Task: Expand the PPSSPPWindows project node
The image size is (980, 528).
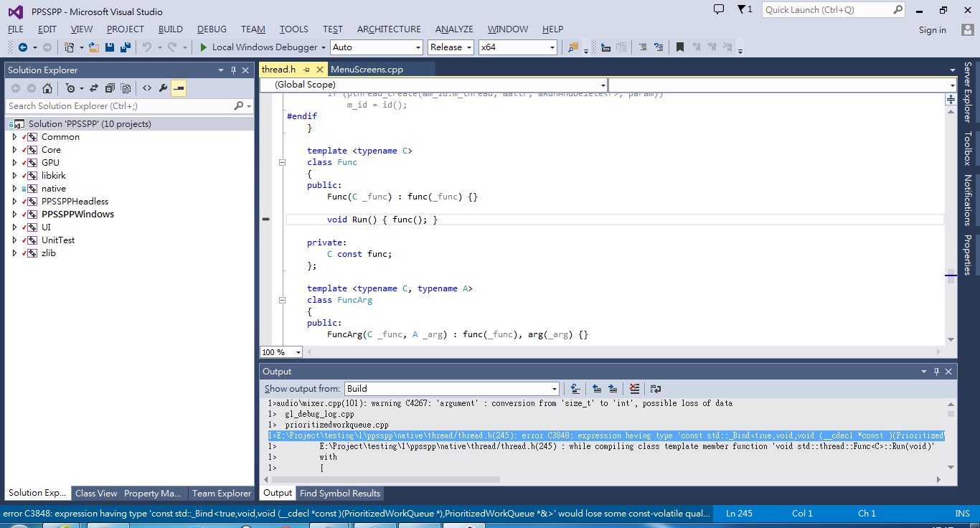Action: tap(14, 214)
